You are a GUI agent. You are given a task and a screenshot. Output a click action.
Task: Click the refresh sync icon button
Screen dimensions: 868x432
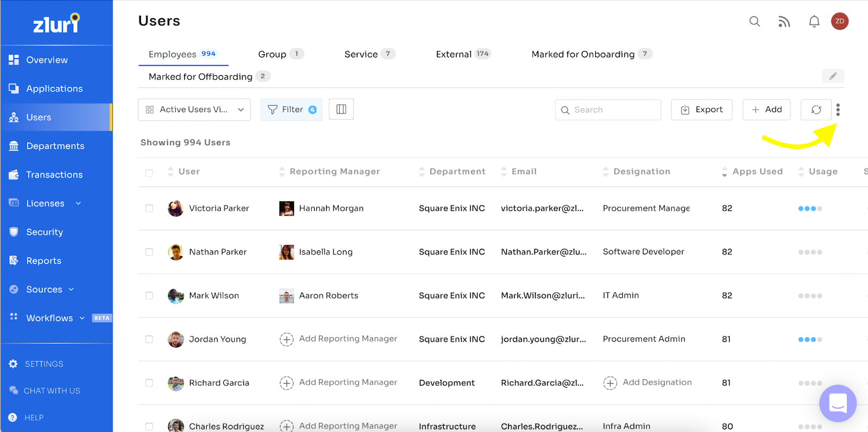coord(816,110)
